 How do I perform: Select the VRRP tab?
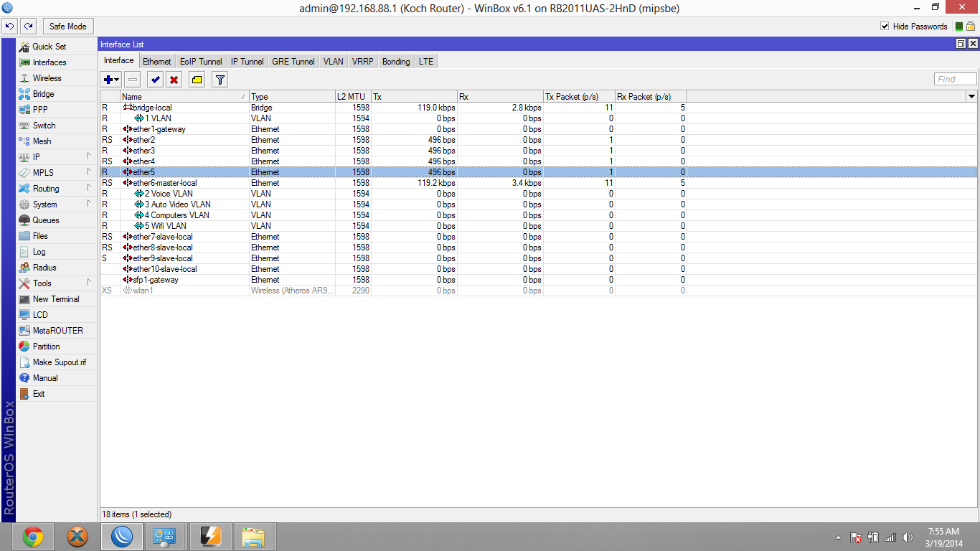363,62
